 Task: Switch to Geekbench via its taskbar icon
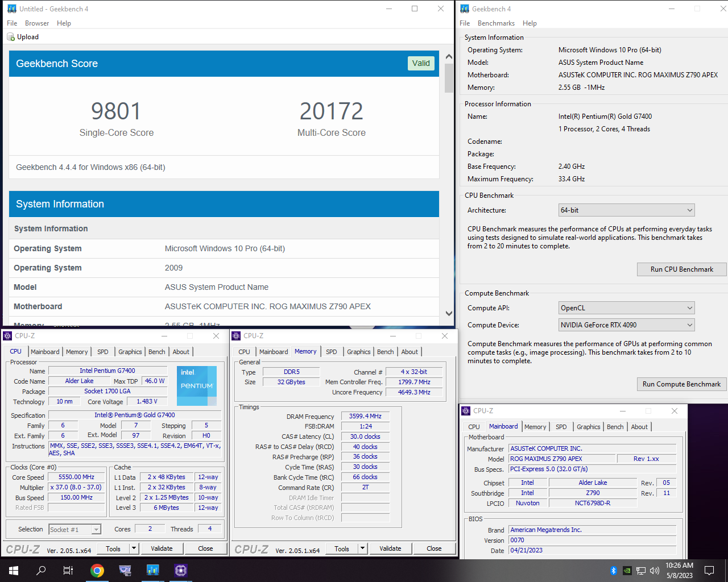point(152,571)
